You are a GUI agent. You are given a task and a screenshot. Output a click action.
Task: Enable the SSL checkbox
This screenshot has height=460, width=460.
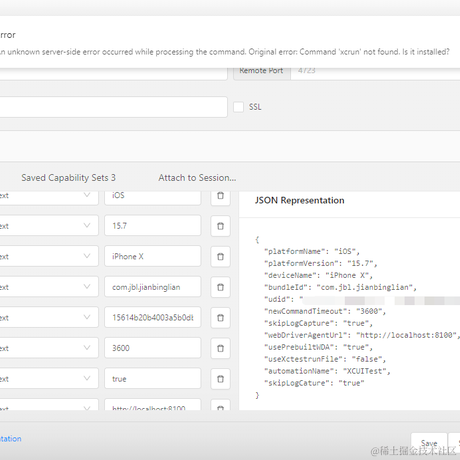click(x=238, y=107)
